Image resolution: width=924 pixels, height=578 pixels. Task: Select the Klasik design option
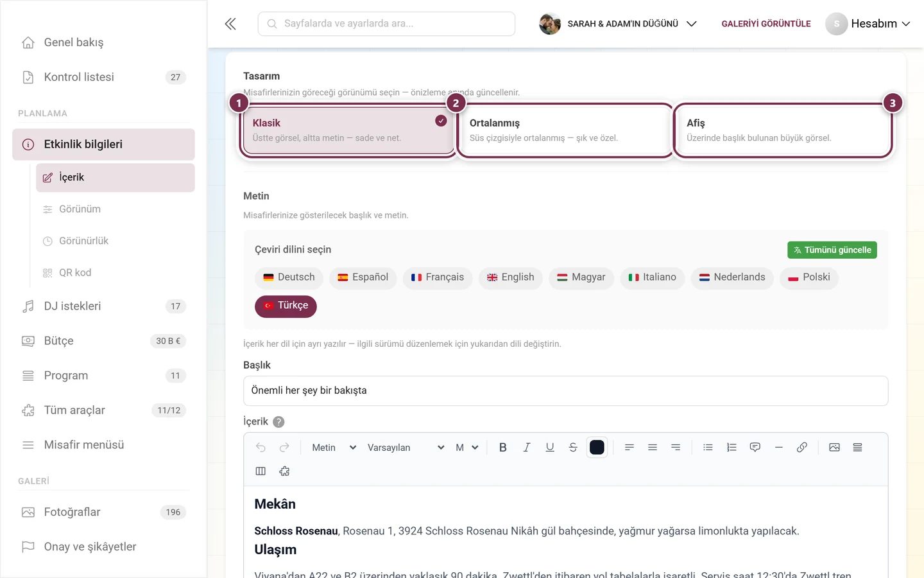click(x=348, y=130)
